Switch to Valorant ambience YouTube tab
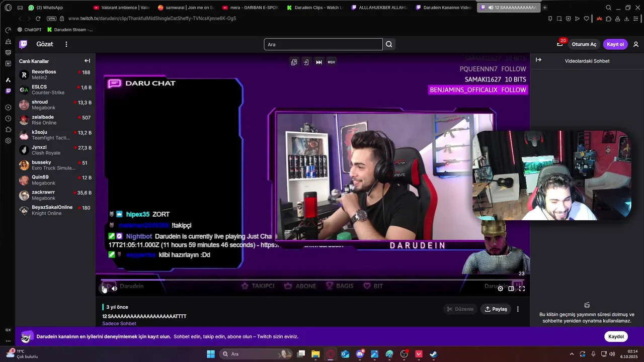 (122, 8)
